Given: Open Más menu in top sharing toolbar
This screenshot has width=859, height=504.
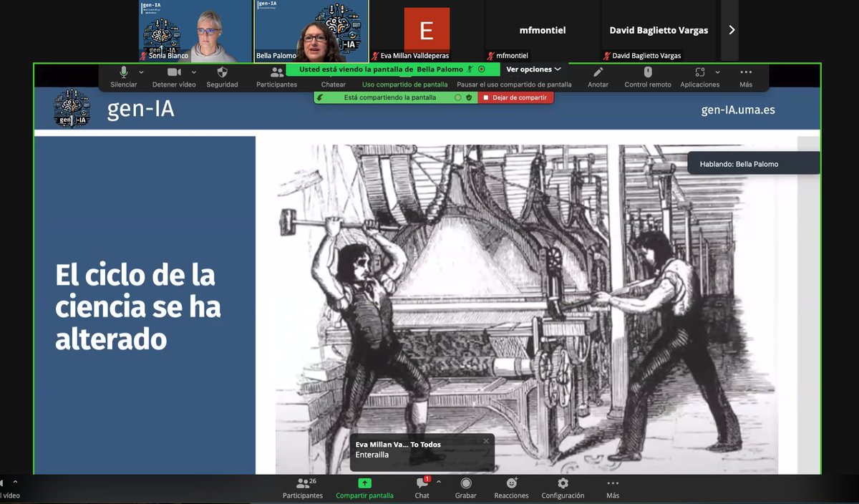Looking at the screenshot, I should point(746,77).
